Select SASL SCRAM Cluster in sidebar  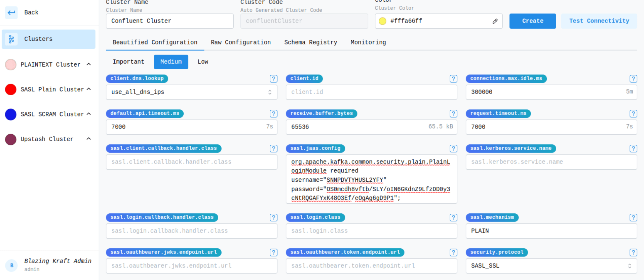(x=52, y=114)
